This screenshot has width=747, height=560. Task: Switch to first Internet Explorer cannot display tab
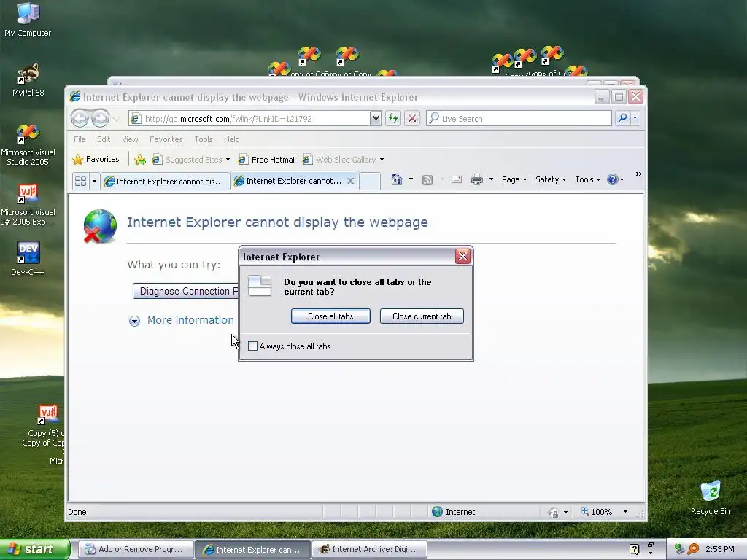click(165, 182)
